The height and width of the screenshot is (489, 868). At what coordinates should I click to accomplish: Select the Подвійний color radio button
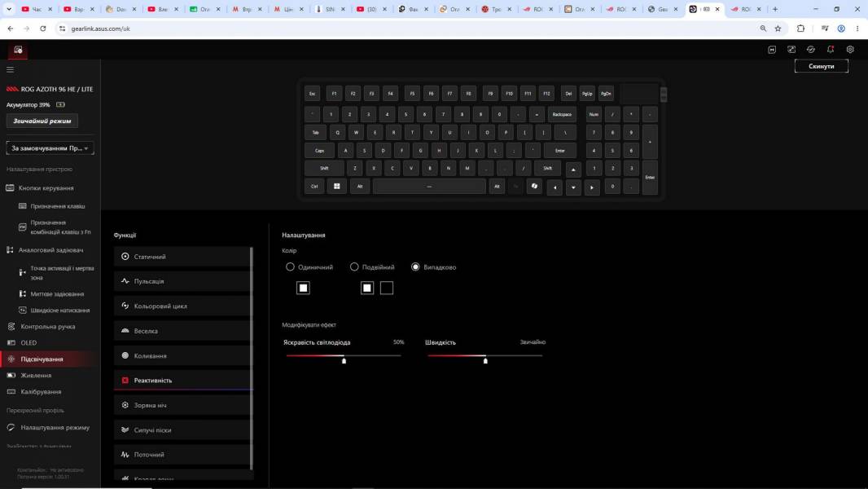click(x=354, y=267)
